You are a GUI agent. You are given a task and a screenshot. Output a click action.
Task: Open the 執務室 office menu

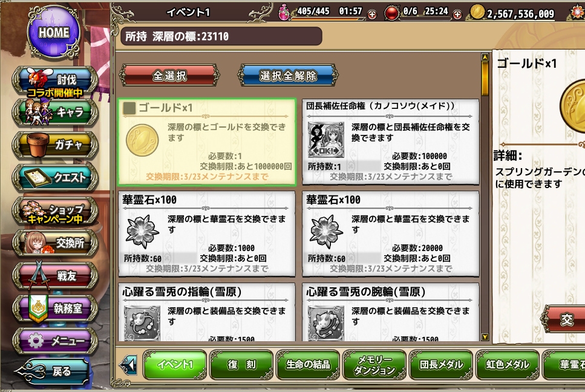tap(55, 309)
